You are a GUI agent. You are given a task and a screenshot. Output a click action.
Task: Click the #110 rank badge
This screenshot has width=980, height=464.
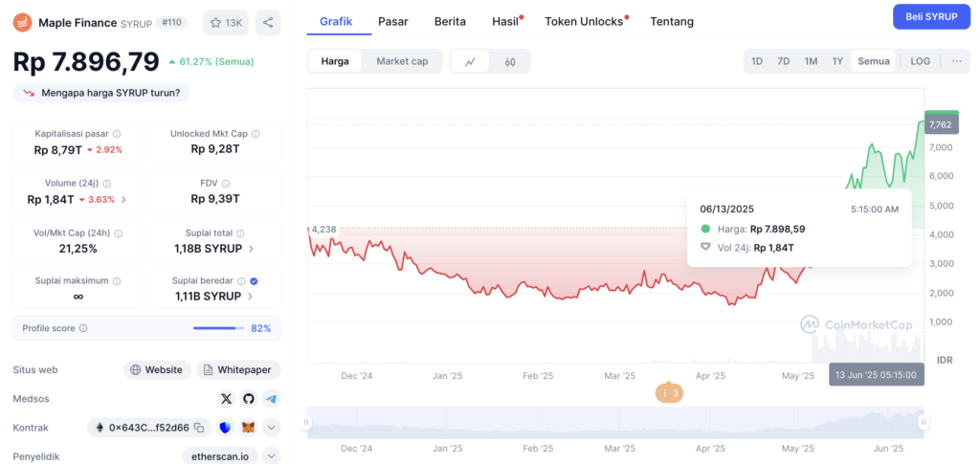click(171, 22)
